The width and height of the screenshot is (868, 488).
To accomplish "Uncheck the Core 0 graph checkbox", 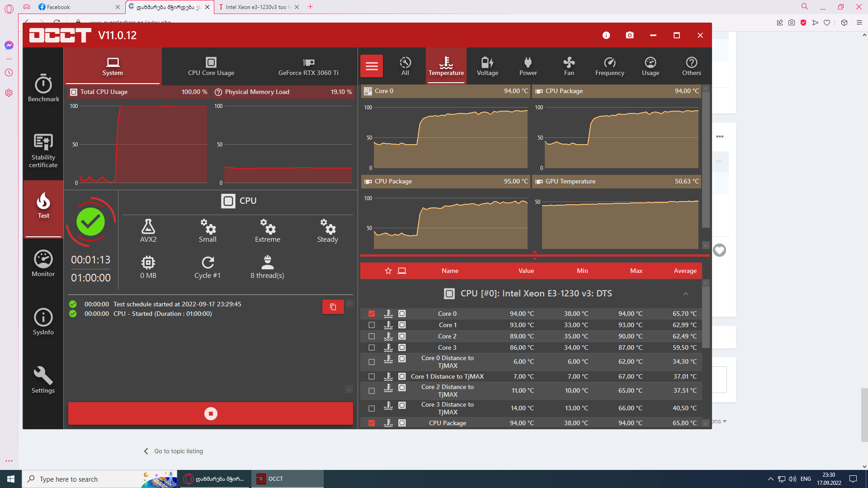I will (x=372, y=314).
